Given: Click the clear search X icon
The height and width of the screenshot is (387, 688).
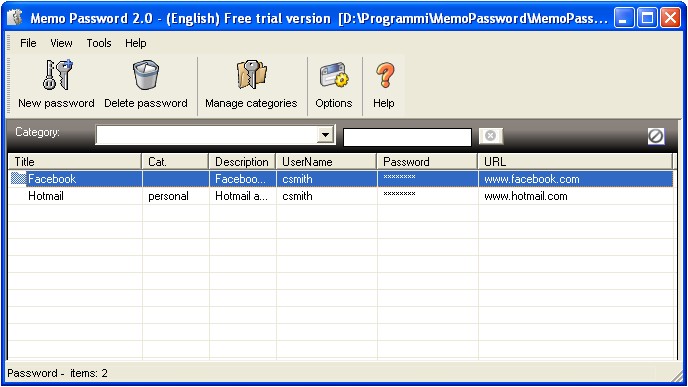Looking at the screenshot, I should [x=491, y=136].
